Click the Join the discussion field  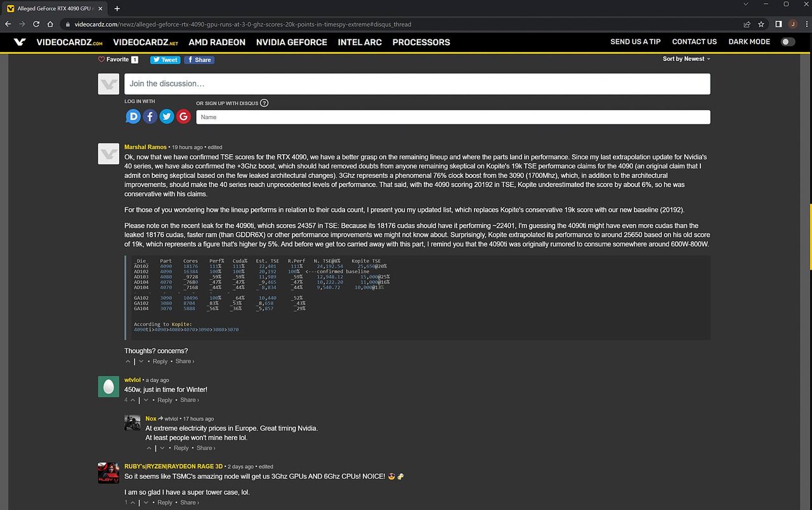417,84
